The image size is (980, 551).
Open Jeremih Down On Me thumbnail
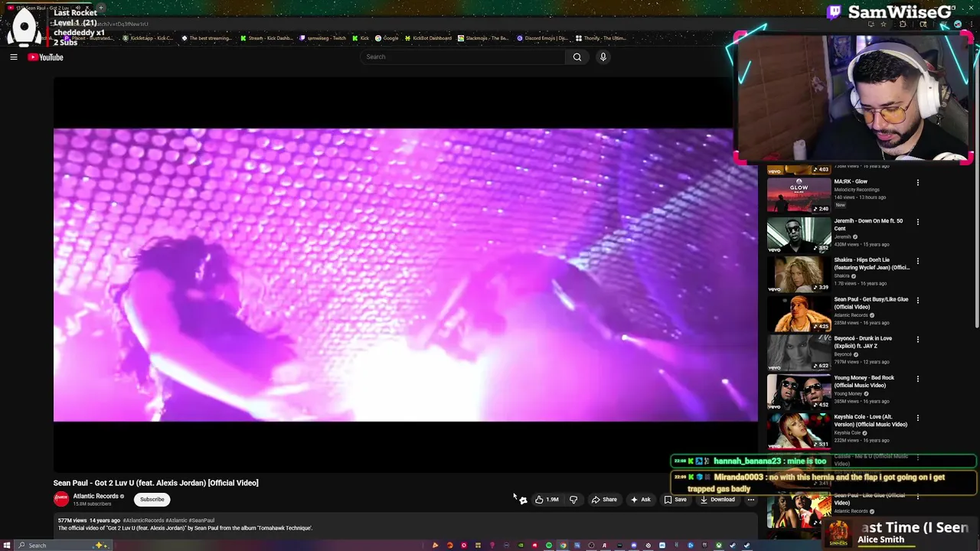point(799,234)
